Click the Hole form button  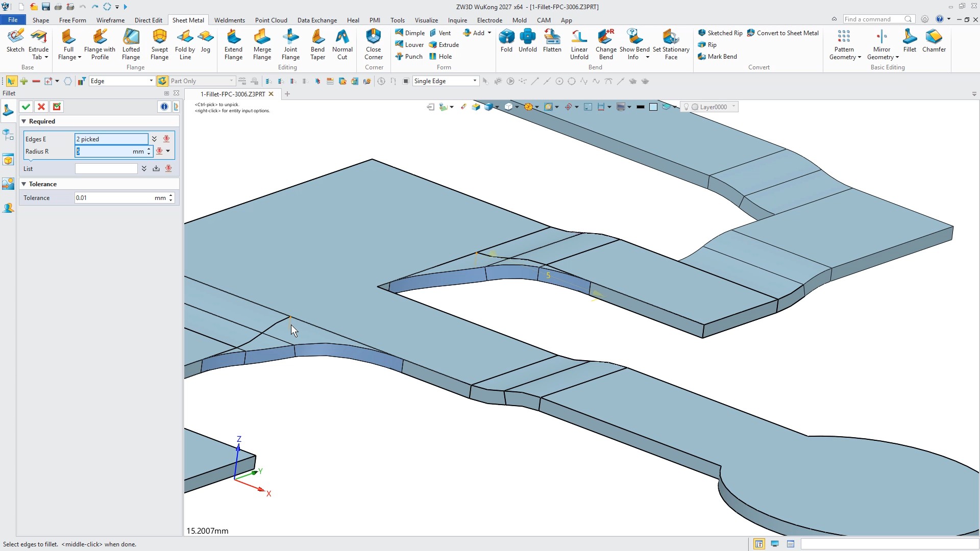(x=440, y=57)
